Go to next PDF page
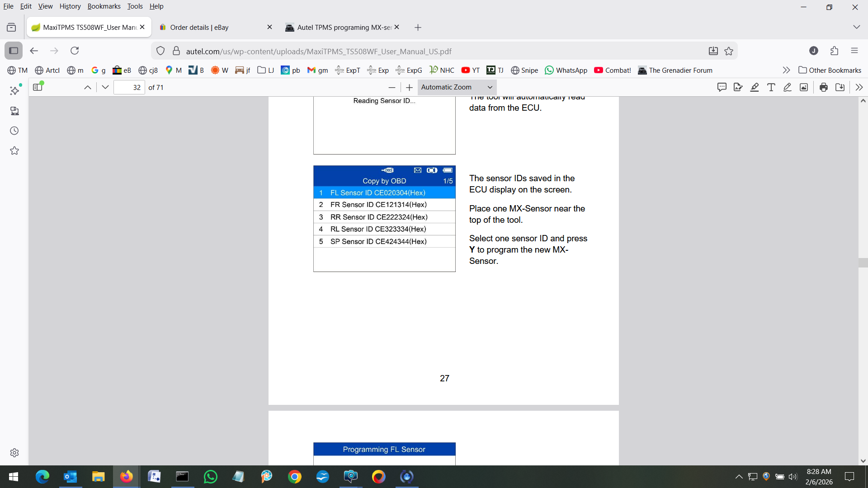Screen dimensions: 868x488 coord(105,87)
